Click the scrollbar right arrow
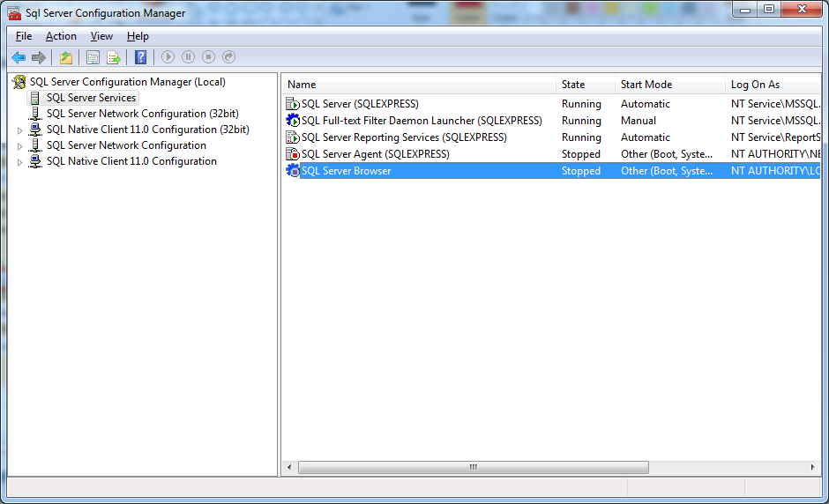Viewport: 829px width, 504px height. point(812,467)
